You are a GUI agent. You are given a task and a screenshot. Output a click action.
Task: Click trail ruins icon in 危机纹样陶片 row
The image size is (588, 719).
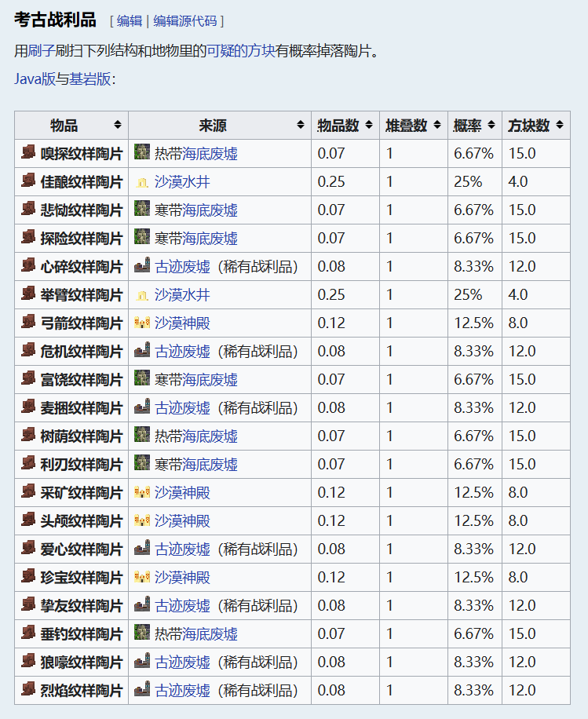click(x=142, y=350)
